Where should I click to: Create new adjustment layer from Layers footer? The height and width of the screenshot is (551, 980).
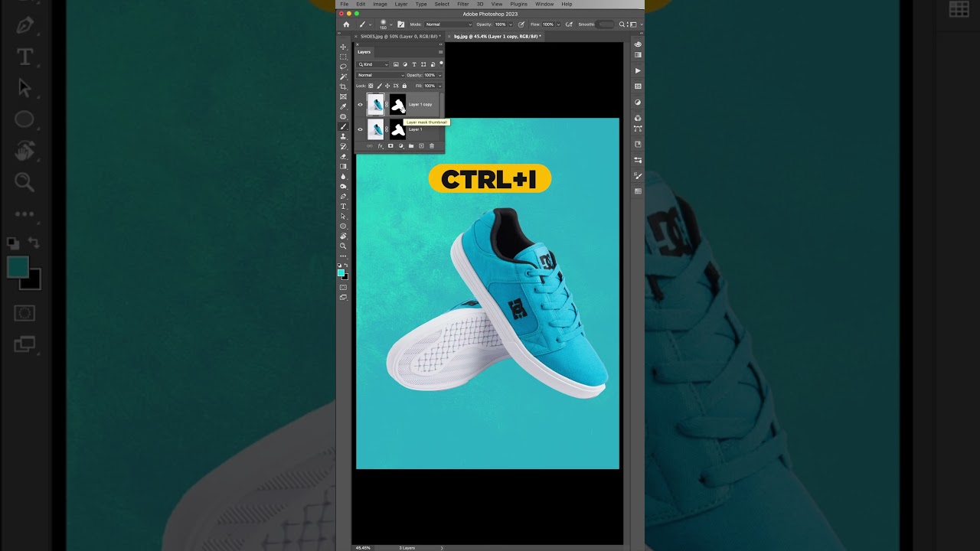pos(400,146)
